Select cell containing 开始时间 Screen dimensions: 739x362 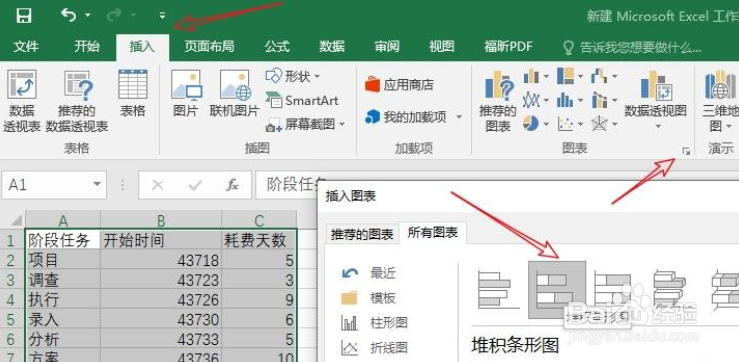[161, 240]
